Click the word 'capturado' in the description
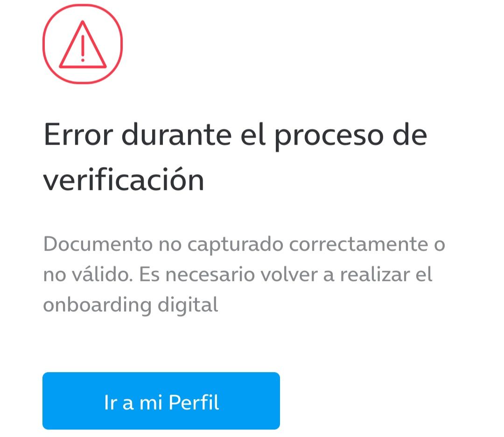Viewport: 504px width, 437px height. [235, 245]
